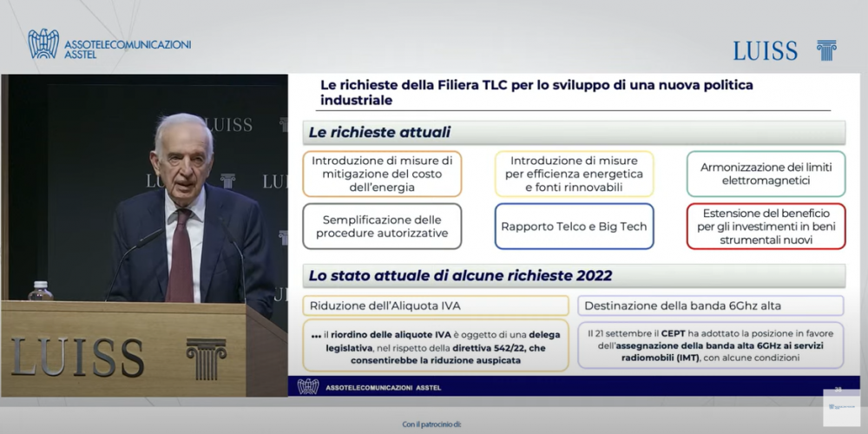Click the 'Rapporto Telco e Big Tech' box
The image size is (868, 434).
[x=574, y=227]
